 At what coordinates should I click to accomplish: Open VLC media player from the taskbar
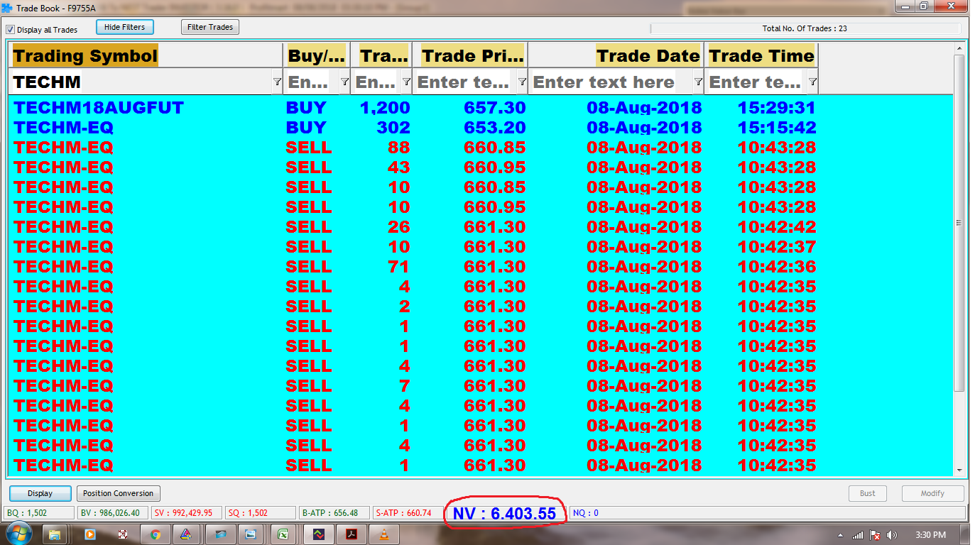point(383,534)
